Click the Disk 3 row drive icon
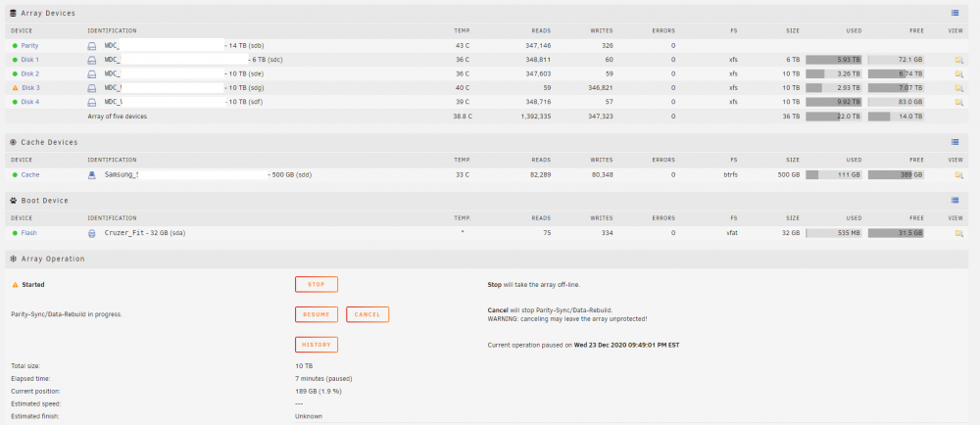Viewport: 980px width, 425px height. pyautogui.click(x=91, y=88)
